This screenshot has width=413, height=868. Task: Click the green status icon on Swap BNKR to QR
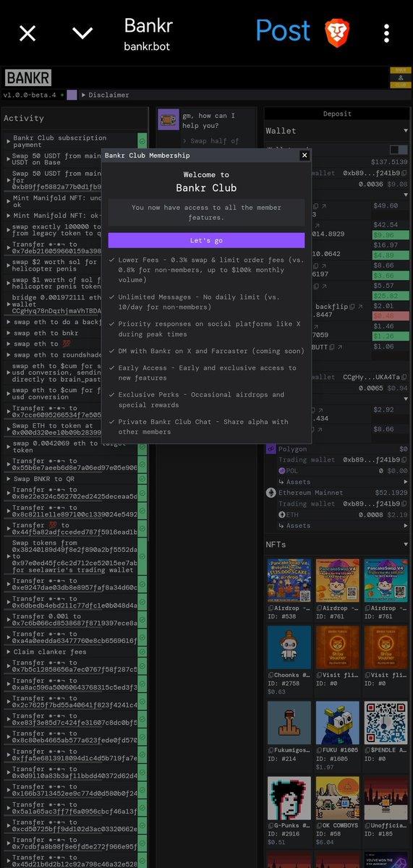tap(142, 479)
